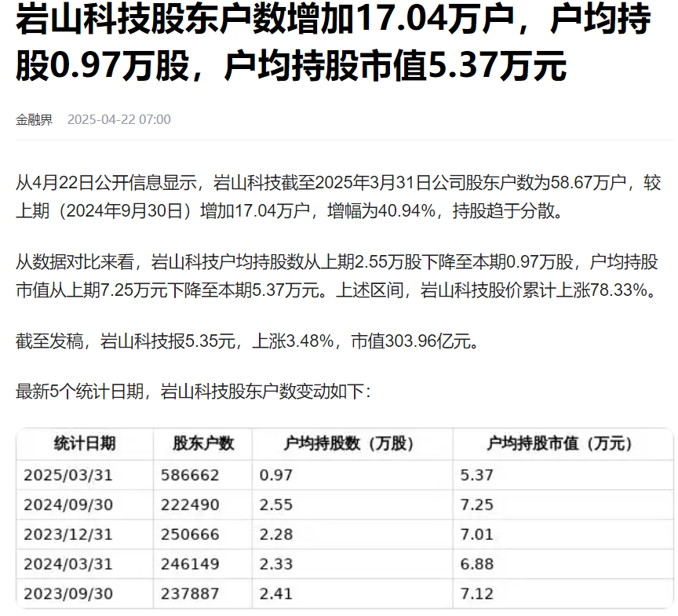Click shareholder count 222490
678x616 pixels.
tap(190, 505)
